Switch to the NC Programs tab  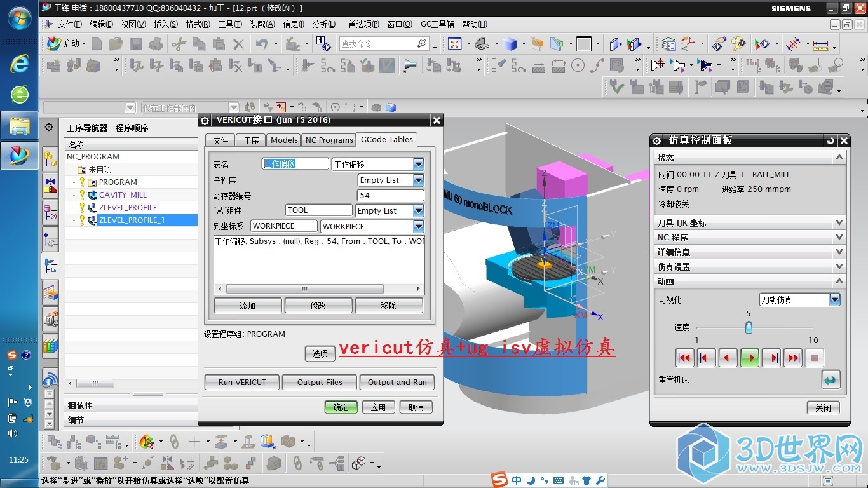point(329,140)
